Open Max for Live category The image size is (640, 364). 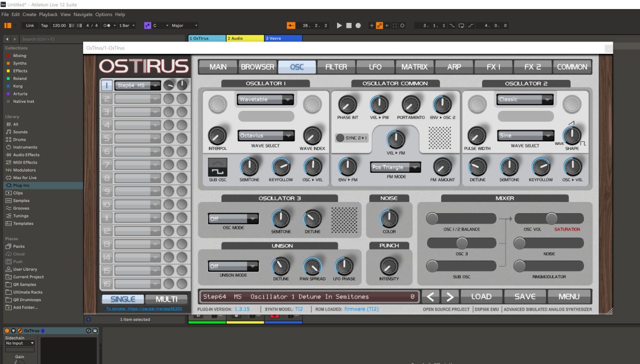click(25, 177)
